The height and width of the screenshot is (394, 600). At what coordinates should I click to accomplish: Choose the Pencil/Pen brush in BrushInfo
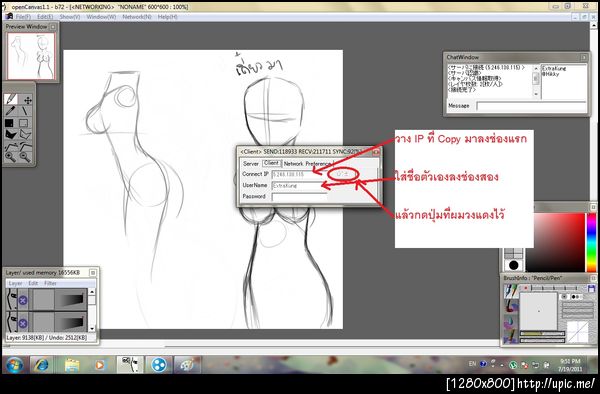point(510,291)
